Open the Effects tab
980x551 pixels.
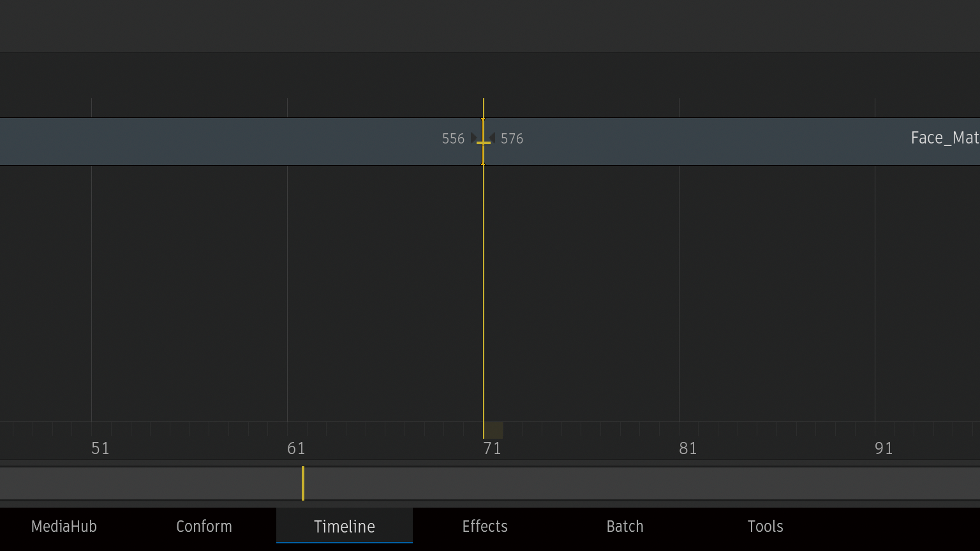485,526
